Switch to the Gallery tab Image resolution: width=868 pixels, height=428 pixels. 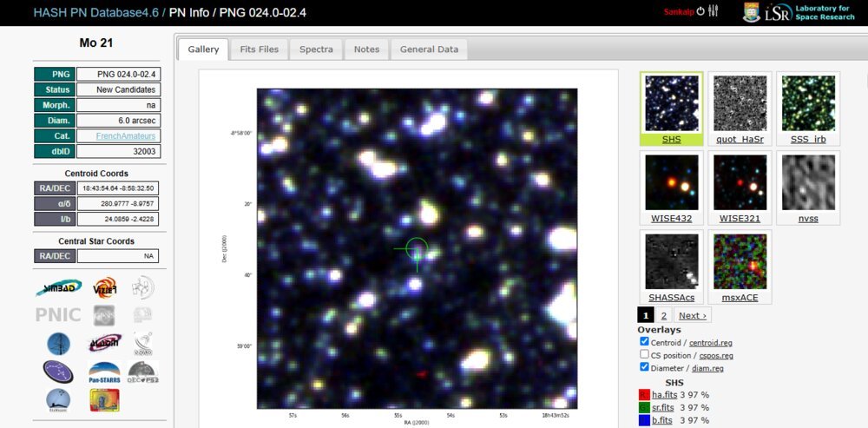click(203, 49)
